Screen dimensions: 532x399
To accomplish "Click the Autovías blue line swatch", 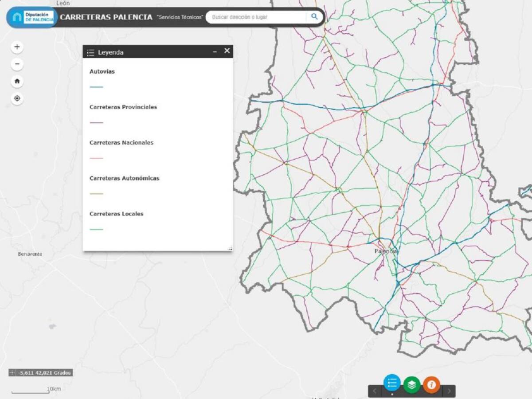I will click(x=96, y=87).
